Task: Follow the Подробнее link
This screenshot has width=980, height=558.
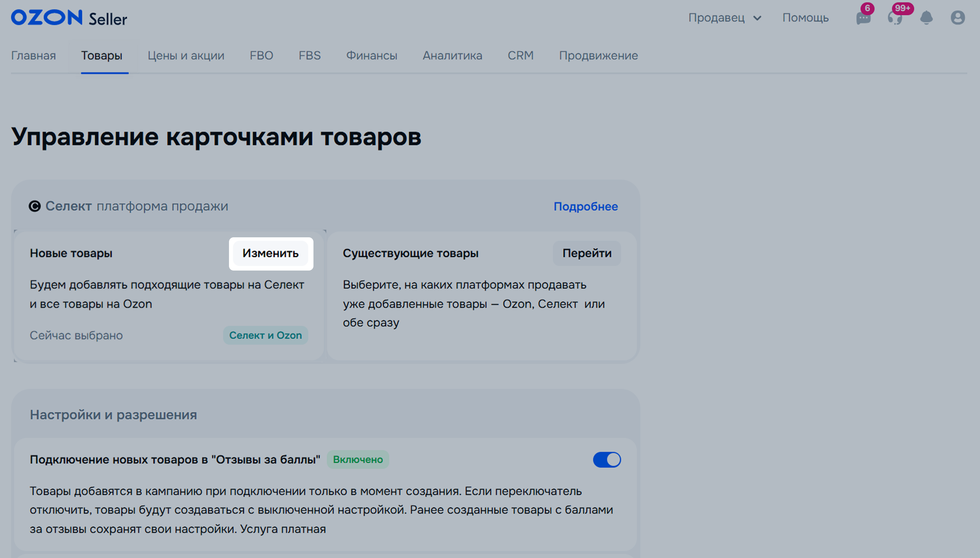Action: tap(586, 207)
